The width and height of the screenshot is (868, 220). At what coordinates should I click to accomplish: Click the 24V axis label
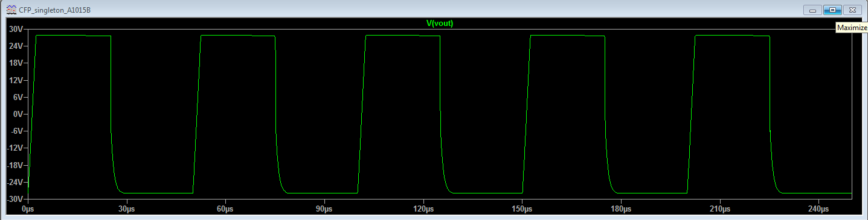coord(16,46)
